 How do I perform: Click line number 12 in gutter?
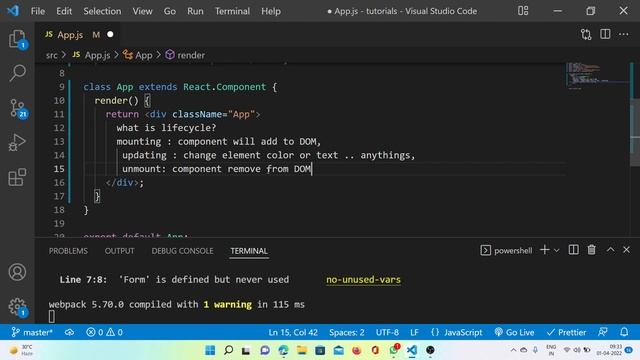click(x=59, y=128)
